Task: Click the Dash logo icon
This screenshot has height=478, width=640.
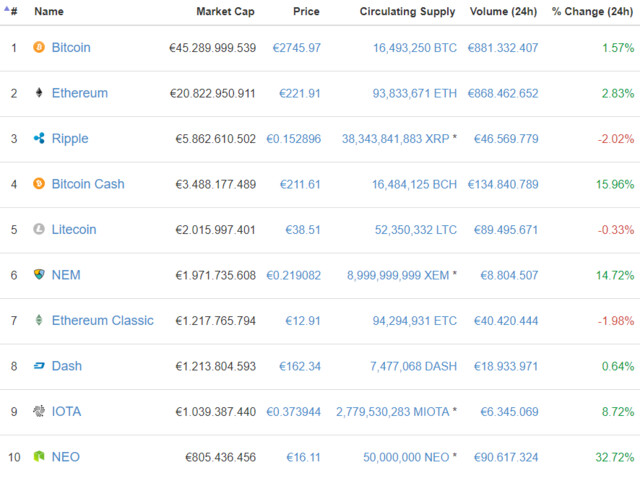Action: 39,366
